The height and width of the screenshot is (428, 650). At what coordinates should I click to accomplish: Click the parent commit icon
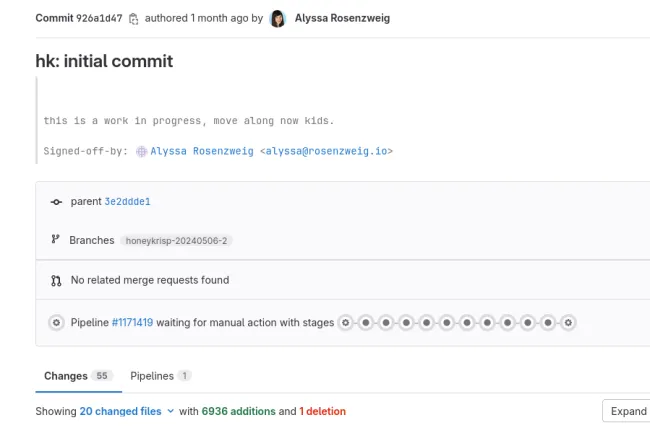[56, 202]
